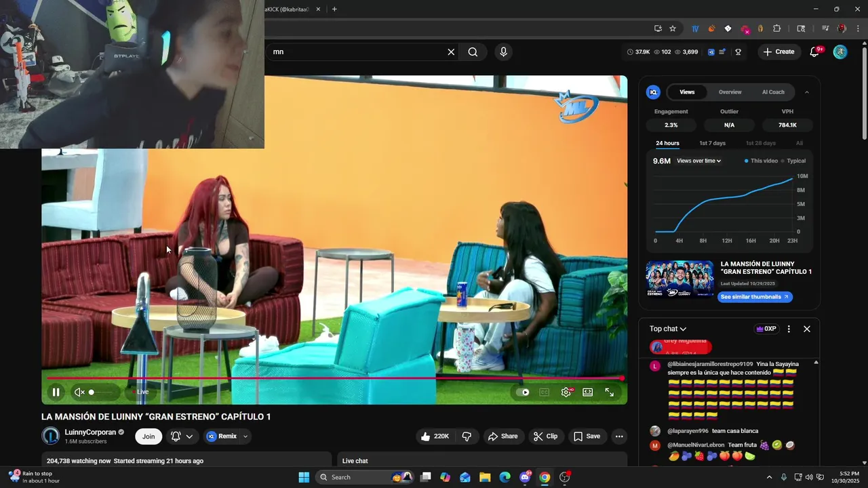Toggle closed captions in the player
The height and width of the screenshot is (488, 868).
coord(544,392)
